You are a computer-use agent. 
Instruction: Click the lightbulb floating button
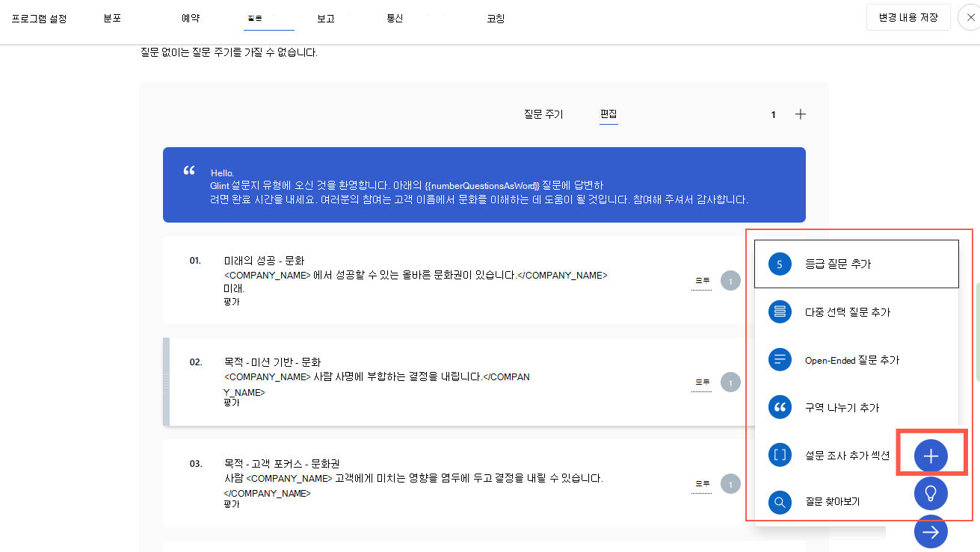click(x=931, y=493)
